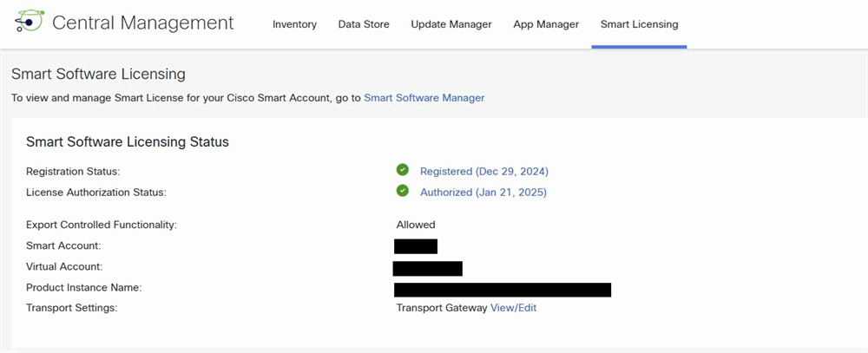Open the App Manager tab
The image size is (868, 353).
[546, 24]
